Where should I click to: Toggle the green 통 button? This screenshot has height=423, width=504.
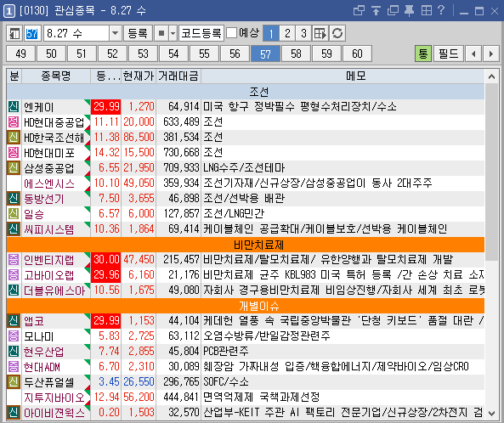[423, 54]
